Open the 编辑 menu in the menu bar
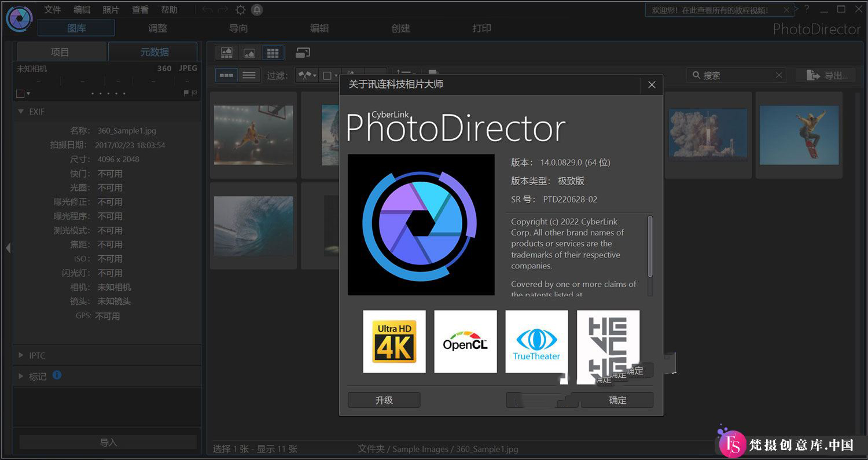The image size is (868, 460). click(x=82, y=10)
